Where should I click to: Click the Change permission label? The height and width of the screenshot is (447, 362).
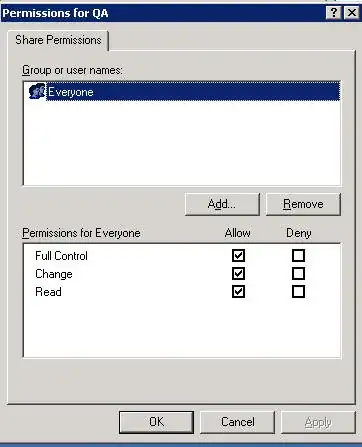[x=54, y=274]
